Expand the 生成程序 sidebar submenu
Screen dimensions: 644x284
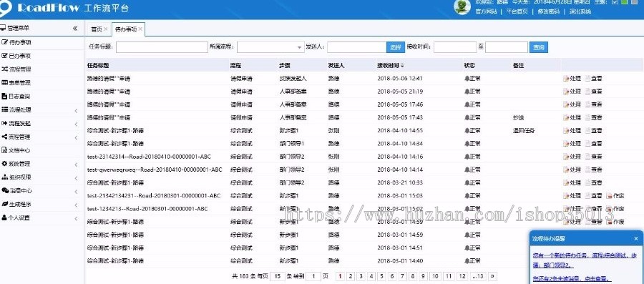click(x=76, y=205)
